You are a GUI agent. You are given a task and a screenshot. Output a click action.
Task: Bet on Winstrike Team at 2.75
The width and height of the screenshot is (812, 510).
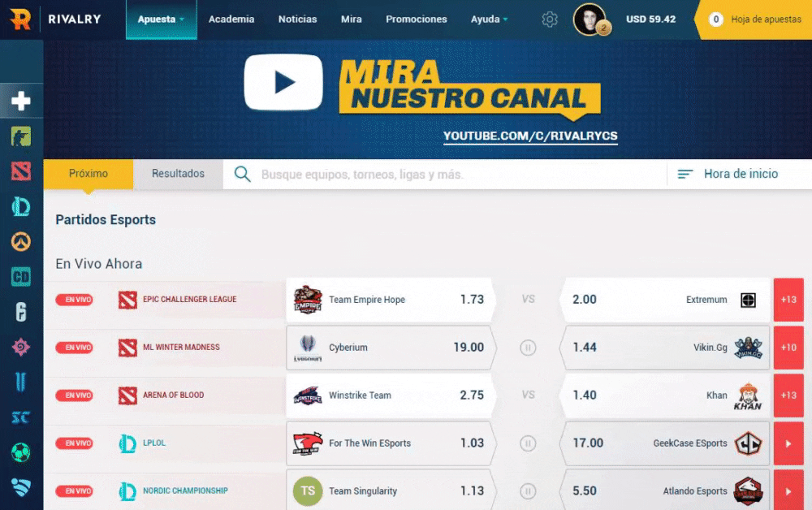(x=391, y=395)
